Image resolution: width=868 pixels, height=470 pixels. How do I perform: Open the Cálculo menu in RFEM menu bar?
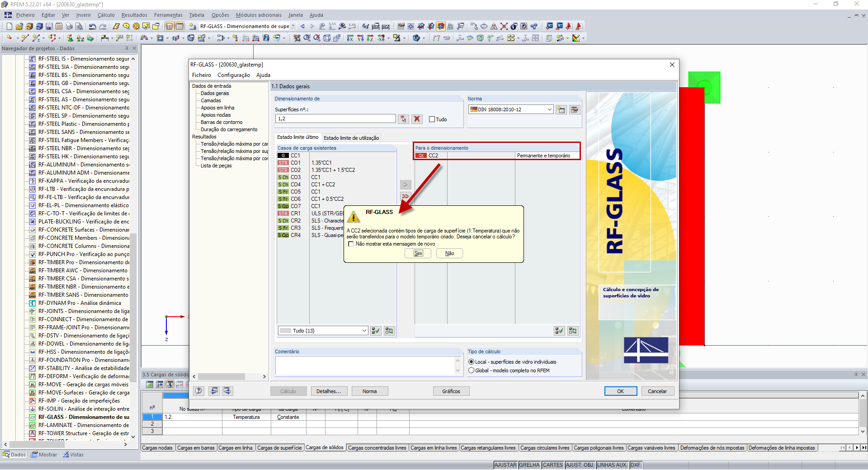106,15
